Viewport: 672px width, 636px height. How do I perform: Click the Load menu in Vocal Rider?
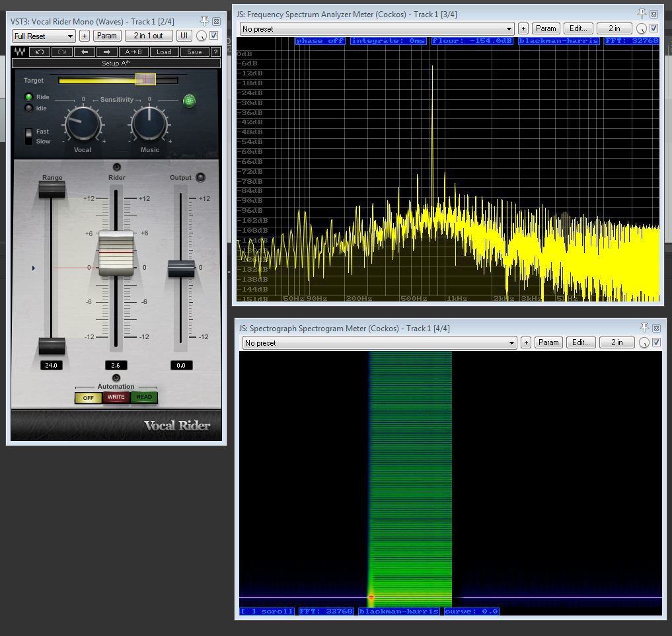pyautogui.click(x=164, y=52)
